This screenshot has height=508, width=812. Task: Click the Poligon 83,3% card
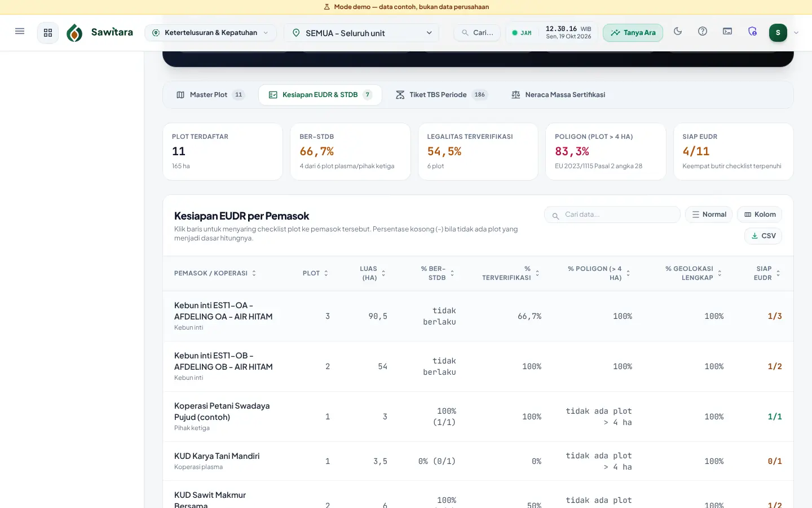(606, 152)
